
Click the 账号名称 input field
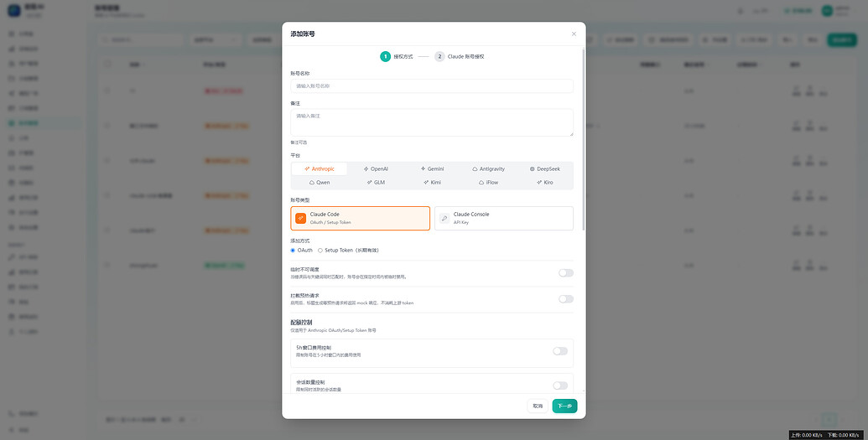coord(432,85)
